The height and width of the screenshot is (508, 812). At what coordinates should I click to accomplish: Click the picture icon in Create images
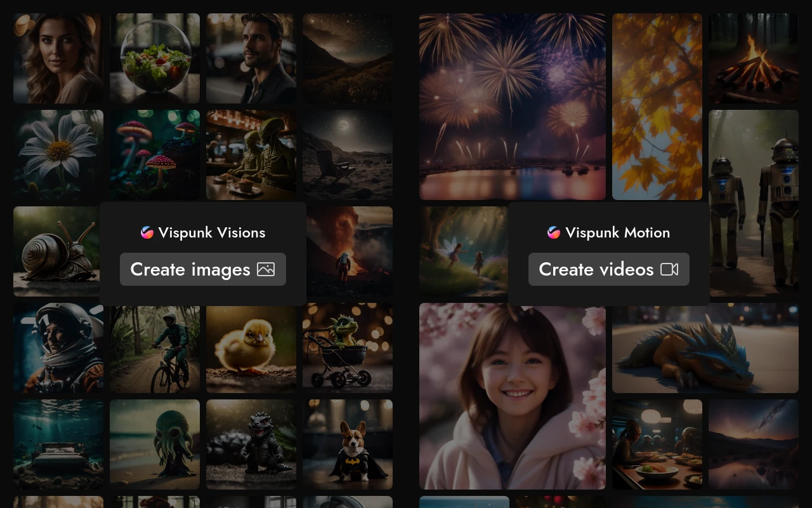266,269
